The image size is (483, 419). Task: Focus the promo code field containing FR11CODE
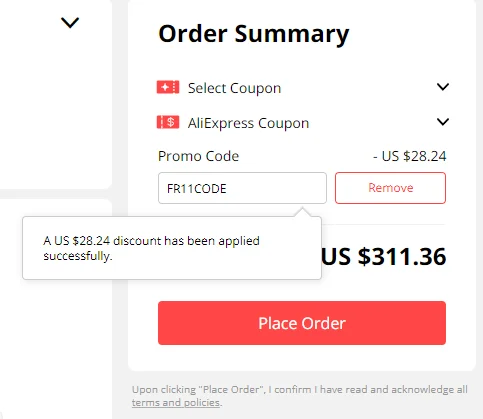[242, 188]
